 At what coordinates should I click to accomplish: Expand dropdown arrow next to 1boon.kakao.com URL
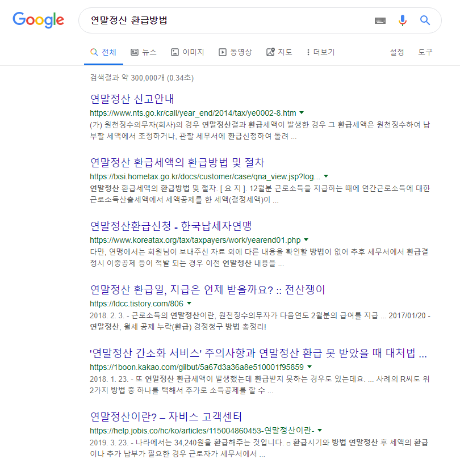[x=310, y=367]
